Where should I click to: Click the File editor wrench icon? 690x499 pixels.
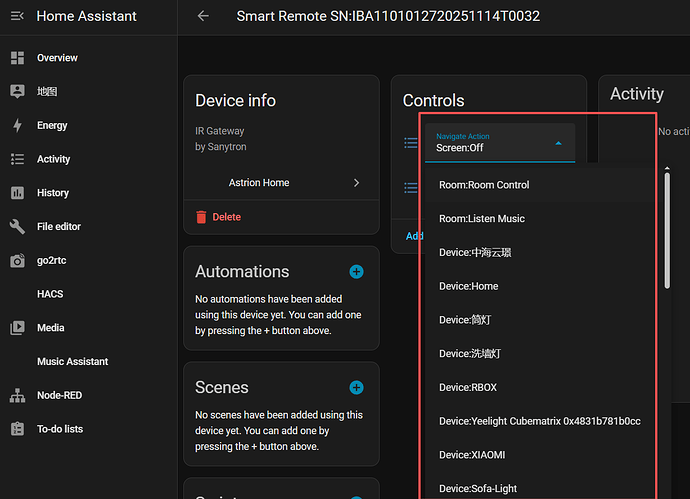coord(18,227)
